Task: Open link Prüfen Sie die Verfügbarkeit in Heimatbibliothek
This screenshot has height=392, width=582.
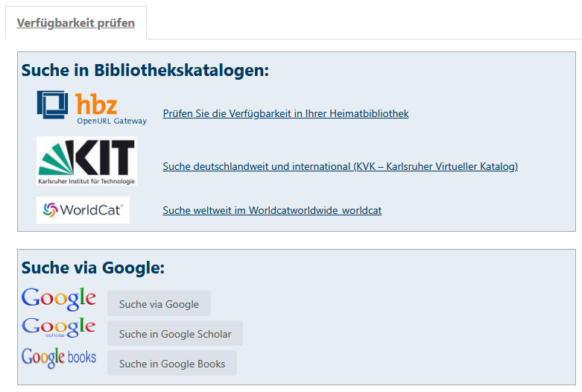Action: [285, 114]
